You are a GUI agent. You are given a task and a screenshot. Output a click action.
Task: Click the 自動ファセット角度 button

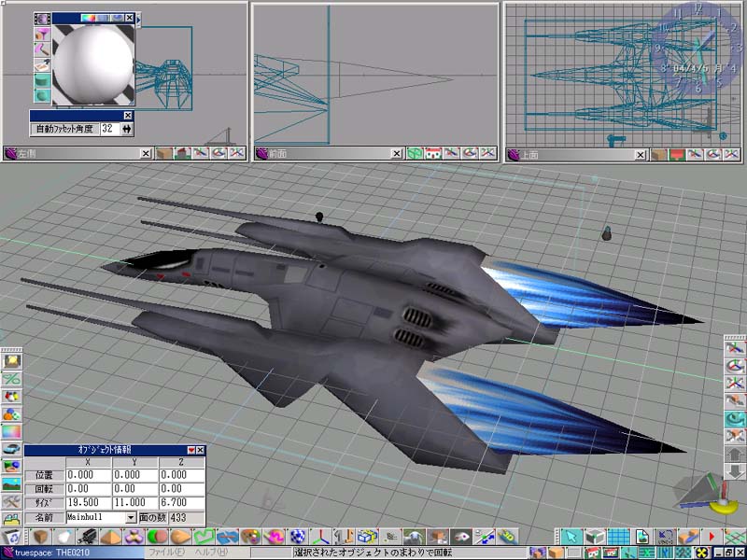point(64,129)
